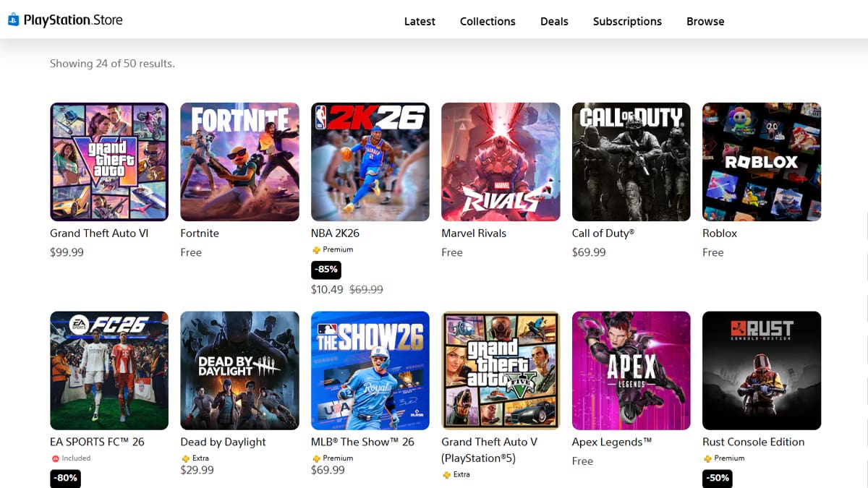This screenshot has height=488, width=868.
Task: Click the Dead by Daylight title link
Action: pos(224,442)
